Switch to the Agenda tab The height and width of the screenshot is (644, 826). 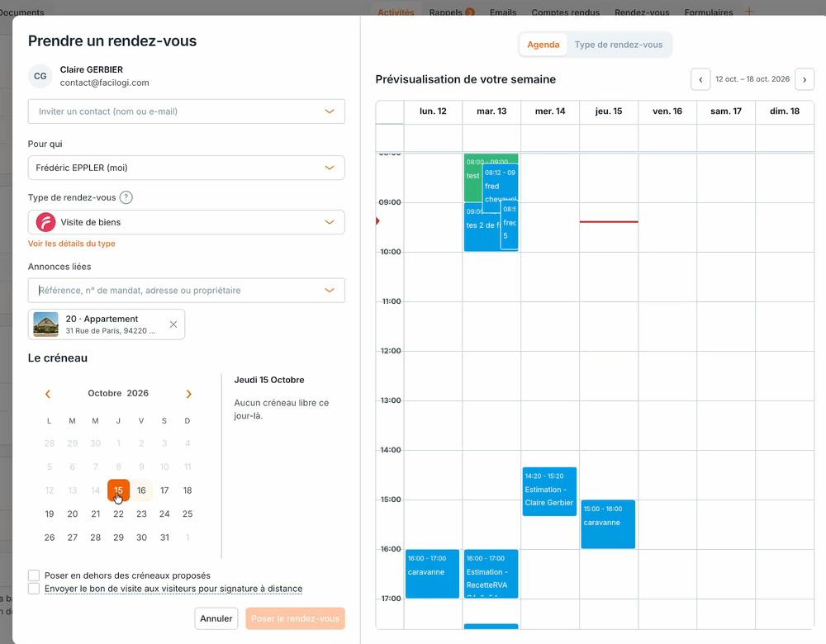[x=544, y=45]
